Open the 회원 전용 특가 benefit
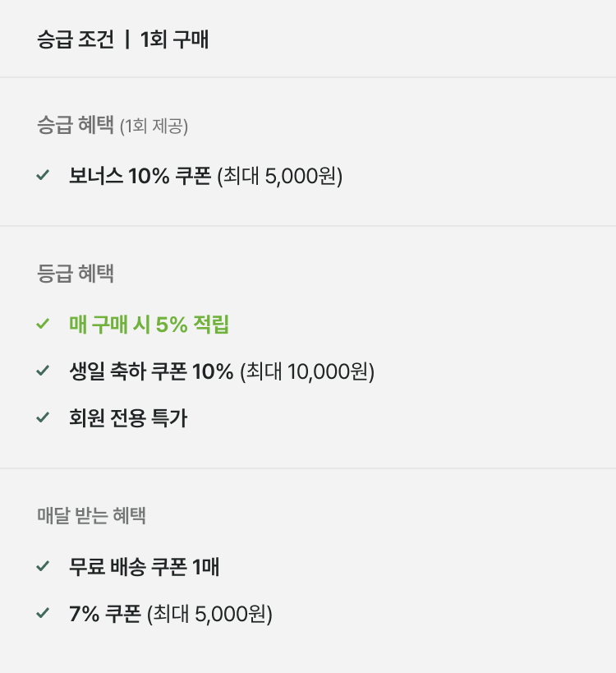 [x=128, y=418]
